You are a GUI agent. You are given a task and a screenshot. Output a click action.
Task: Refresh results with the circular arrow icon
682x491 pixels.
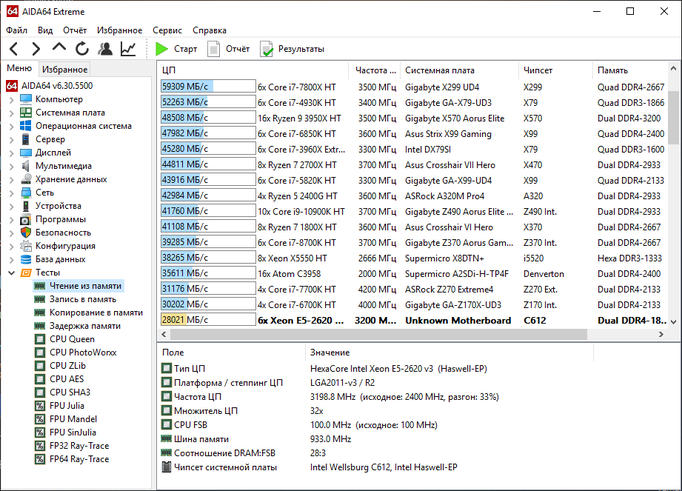pos(82,49)
